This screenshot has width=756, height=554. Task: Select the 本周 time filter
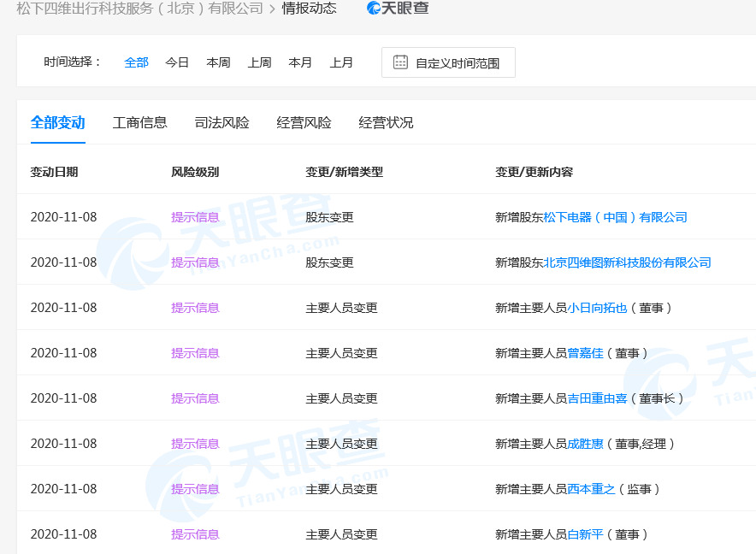pos(218,62)
